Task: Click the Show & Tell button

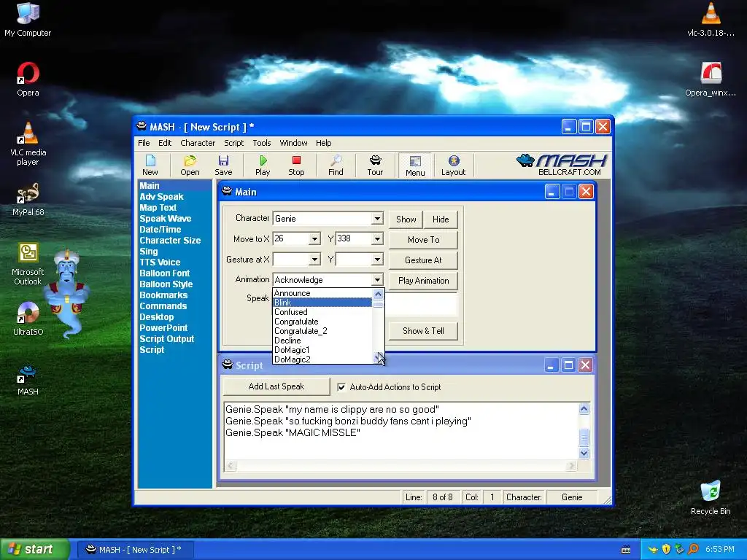Action: pyautogui.click(x=424, y=330)
